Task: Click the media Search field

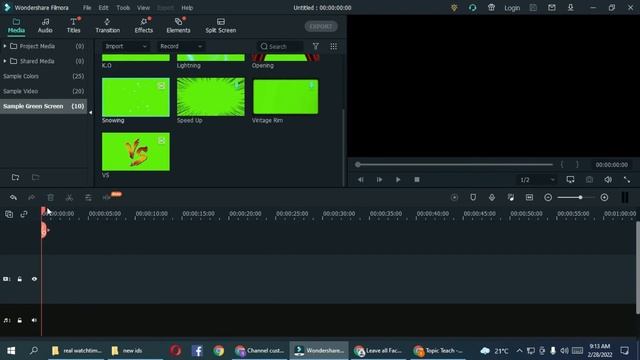Action: click(x=281, y=47)
